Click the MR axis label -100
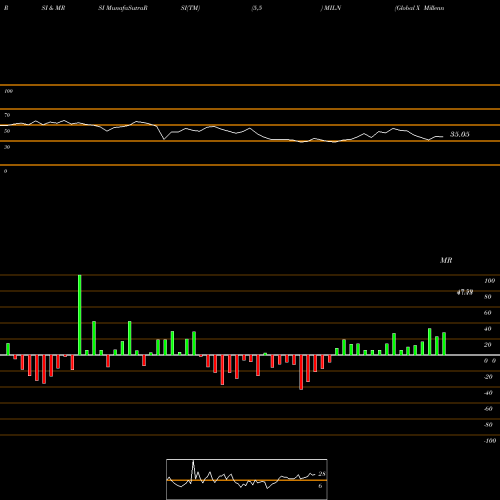 point(490,441)
